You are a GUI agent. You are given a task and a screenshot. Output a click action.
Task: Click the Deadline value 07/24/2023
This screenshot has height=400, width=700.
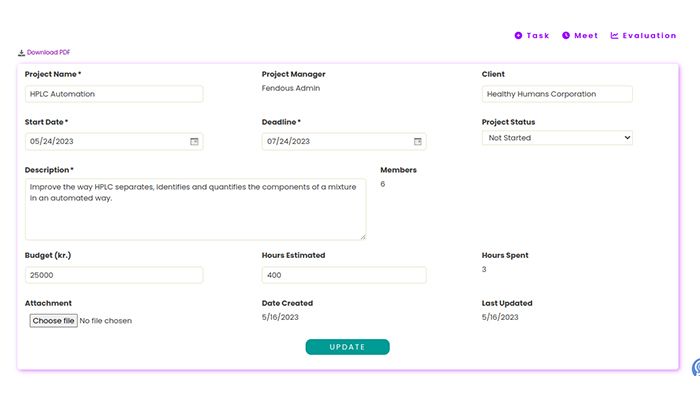tap(289, 142)
